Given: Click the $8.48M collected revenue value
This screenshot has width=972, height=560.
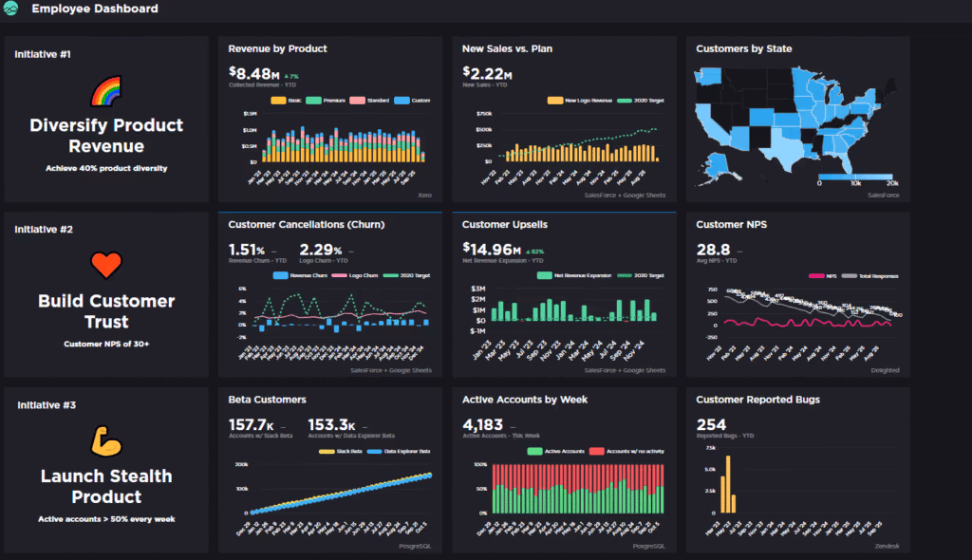Looking at the screenshot, I should (254, 74).
